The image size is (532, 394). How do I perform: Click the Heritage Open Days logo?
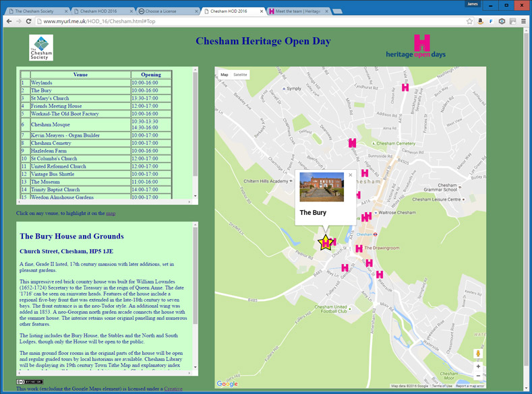(415, 46)
